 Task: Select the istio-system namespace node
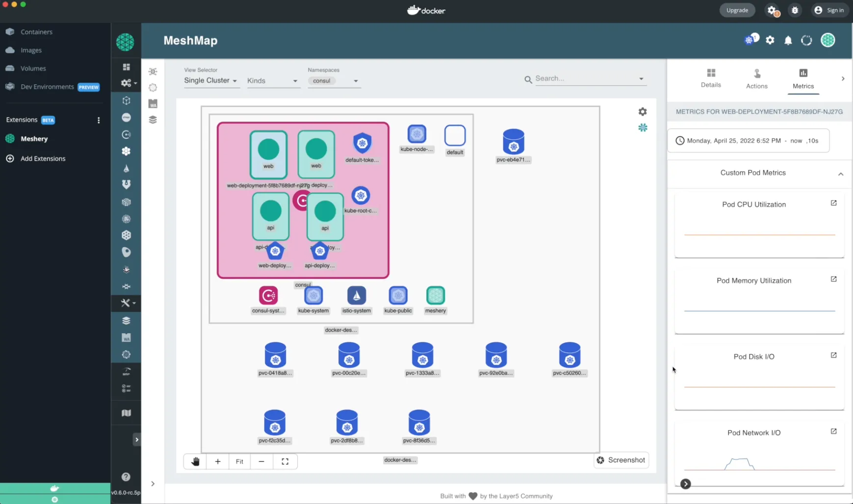[x=357, y=296]
